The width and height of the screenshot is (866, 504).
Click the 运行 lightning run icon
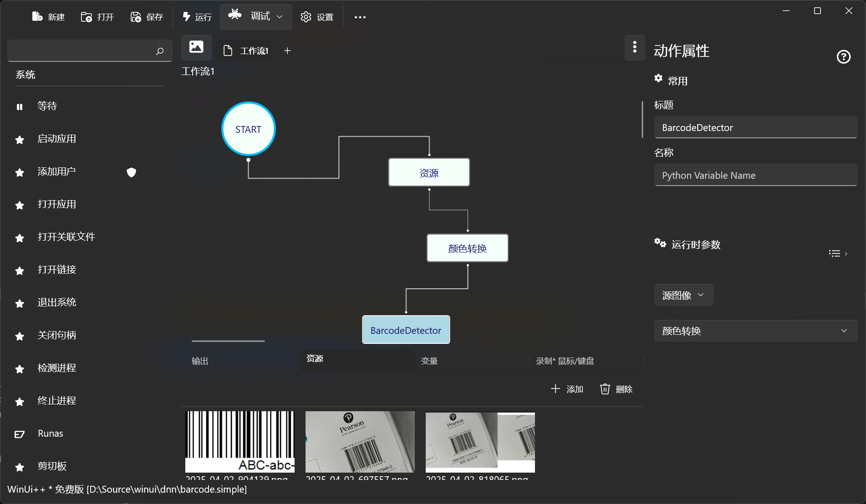pos(186,17)
